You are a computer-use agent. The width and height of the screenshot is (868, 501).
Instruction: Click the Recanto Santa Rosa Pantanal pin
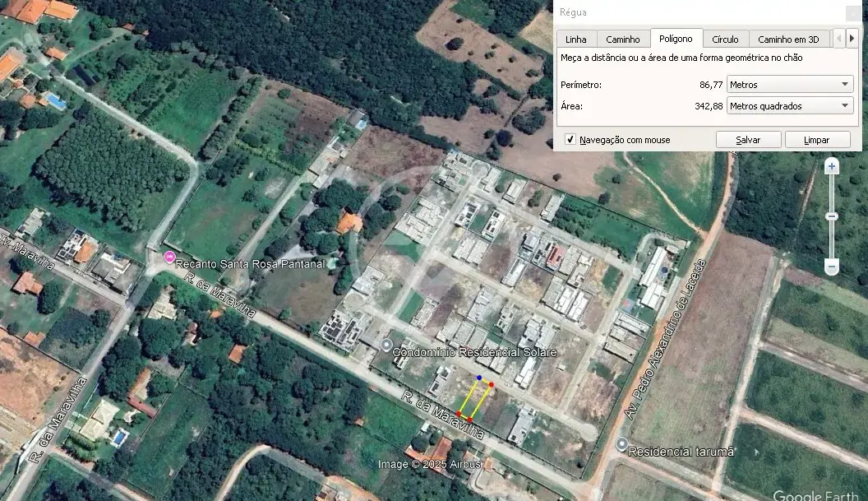169,257
